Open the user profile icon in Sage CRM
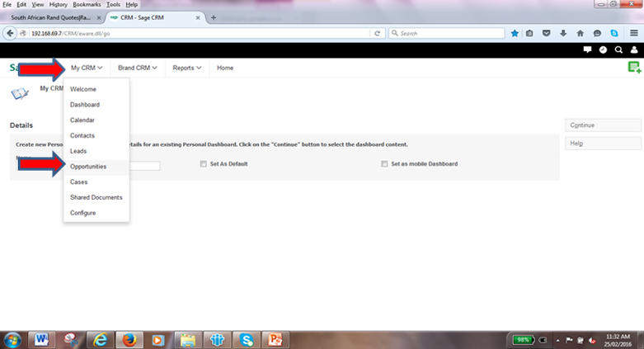 point(634,50)
